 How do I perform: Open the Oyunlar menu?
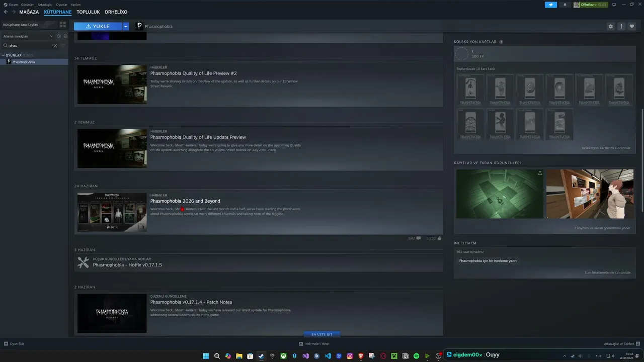pyautogui.click(x=61, y=5)
